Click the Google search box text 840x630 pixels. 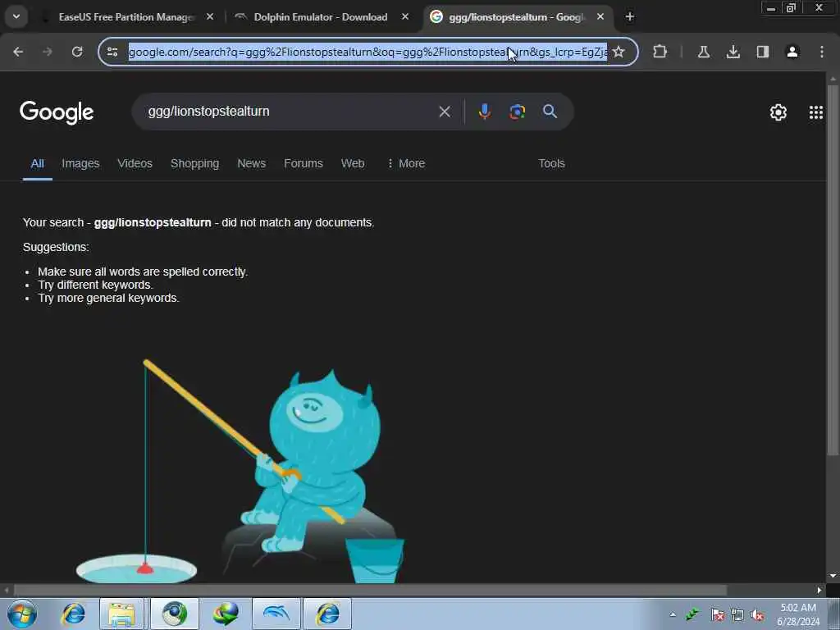(209, 112)
